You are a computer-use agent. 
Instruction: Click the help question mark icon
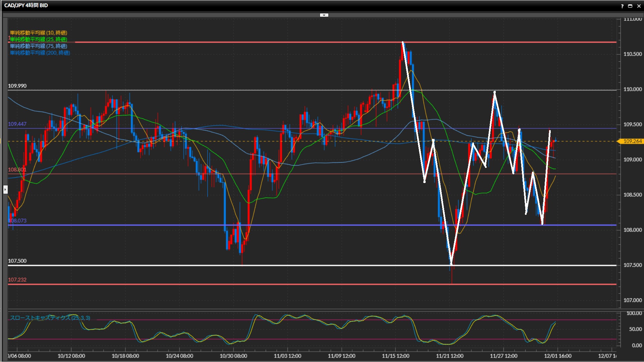coord(622,6)
